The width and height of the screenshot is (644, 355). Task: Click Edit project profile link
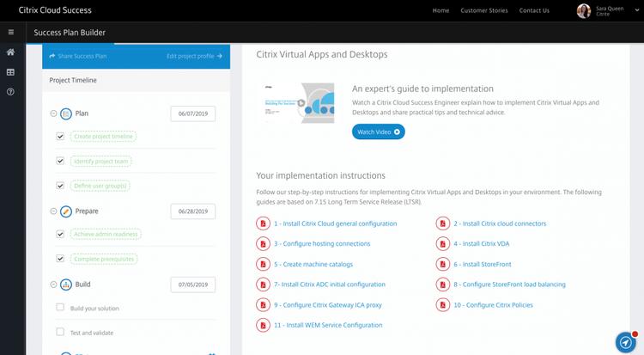click(190, 56)
